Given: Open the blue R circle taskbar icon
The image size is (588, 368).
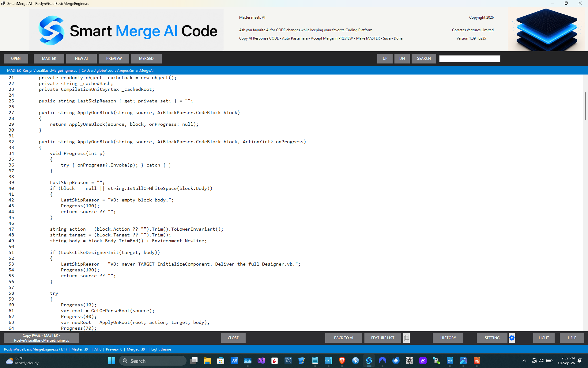Looking at the screenshot, I should pos(356,361).
